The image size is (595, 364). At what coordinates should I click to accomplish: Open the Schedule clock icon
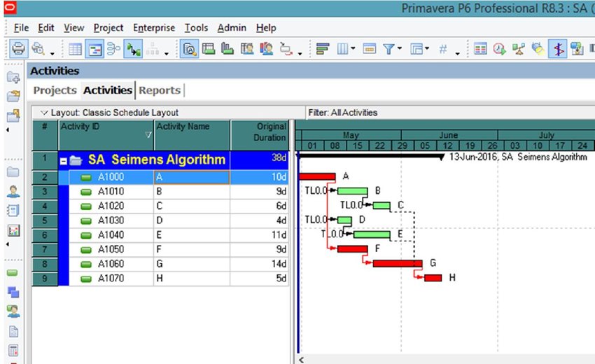(499, 49)
